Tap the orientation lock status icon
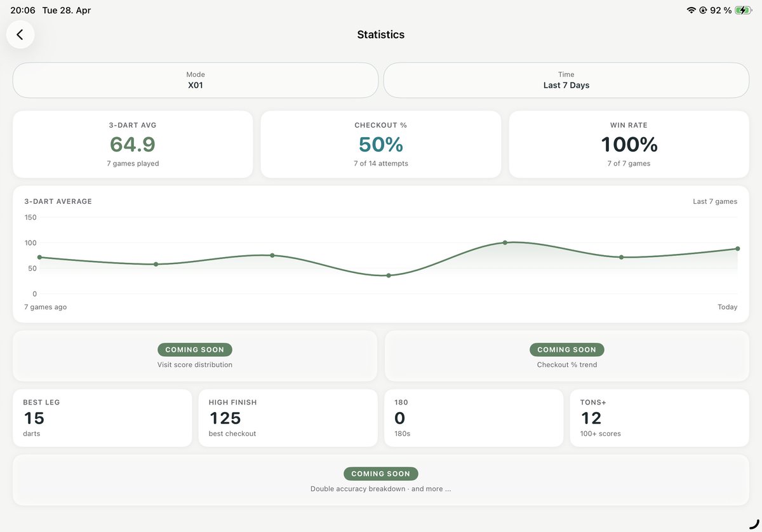The image size is (762, 532). click(x=703, y=10)
